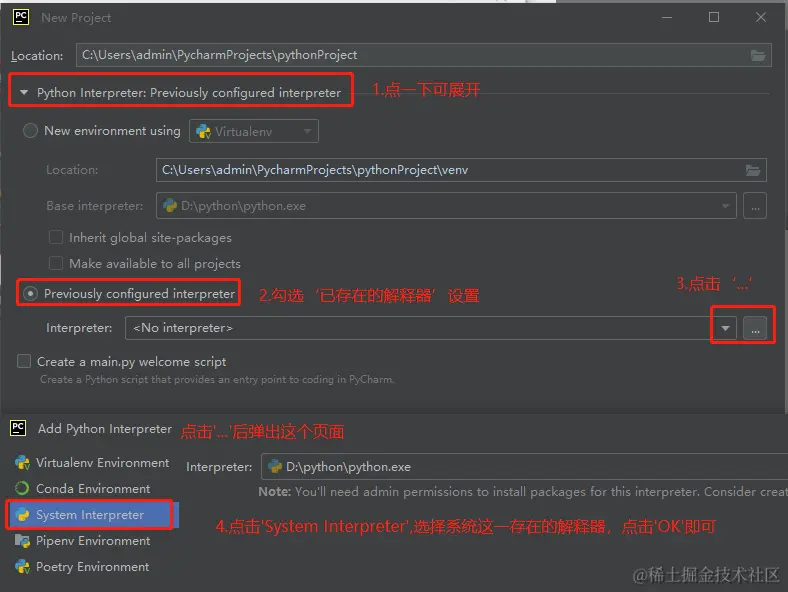
Task: Open the Virtualenv environment type dropdown
Action: pos(254,131)
